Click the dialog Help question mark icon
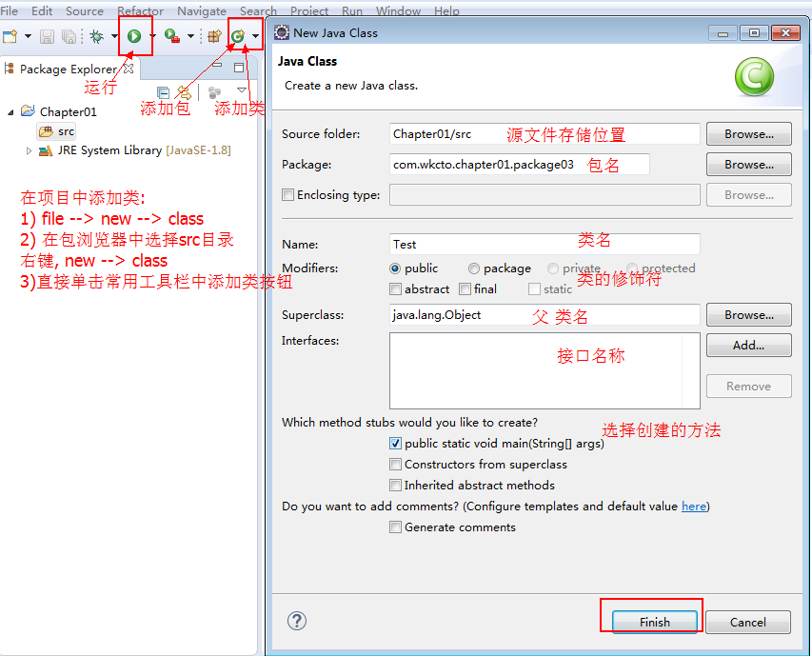Screen dimensions: 812x656 [297, 621]
